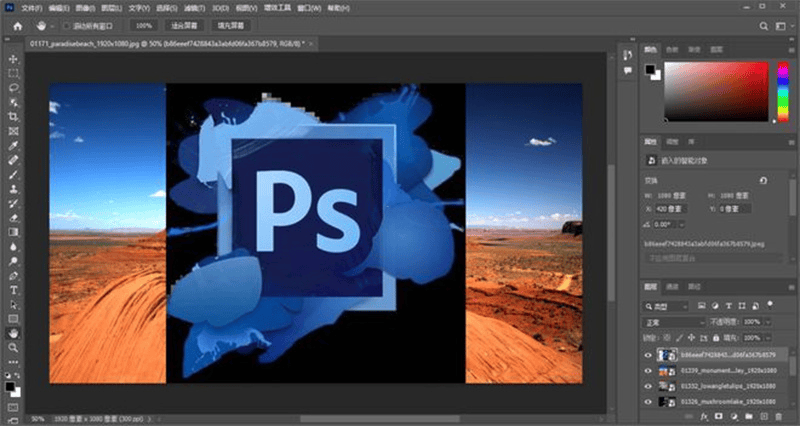This screenshot has width=800, height=426.
Task: Select the Type tool marked T
Action: click(x=13, y=290)
